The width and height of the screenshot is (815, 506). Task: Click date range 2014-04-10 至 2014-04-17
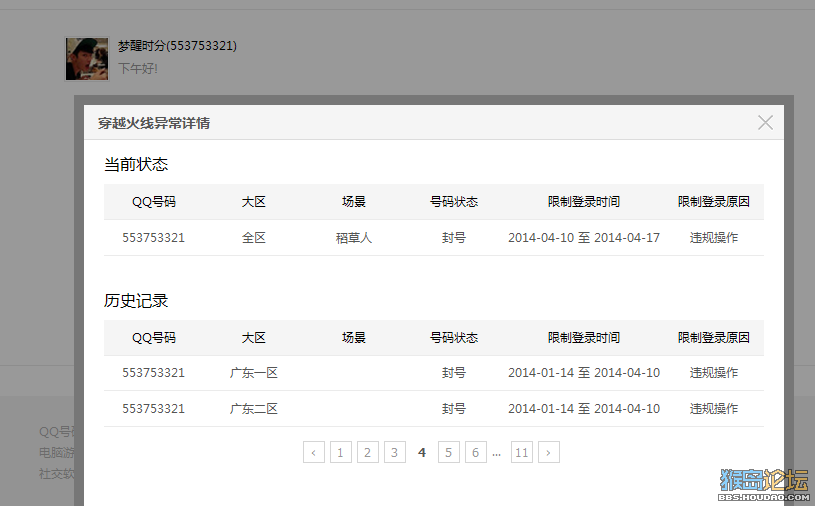click(x=584, y=238)
